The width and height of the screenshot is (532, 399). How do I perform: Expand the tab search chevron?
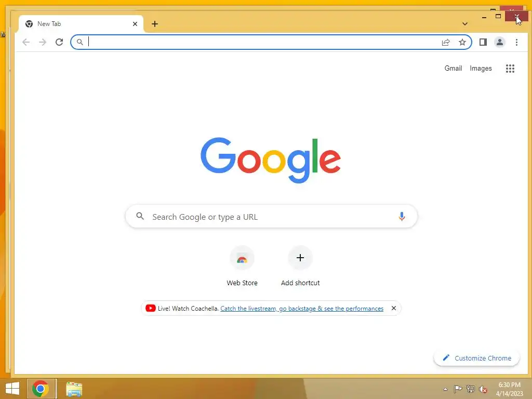[465, 24]
